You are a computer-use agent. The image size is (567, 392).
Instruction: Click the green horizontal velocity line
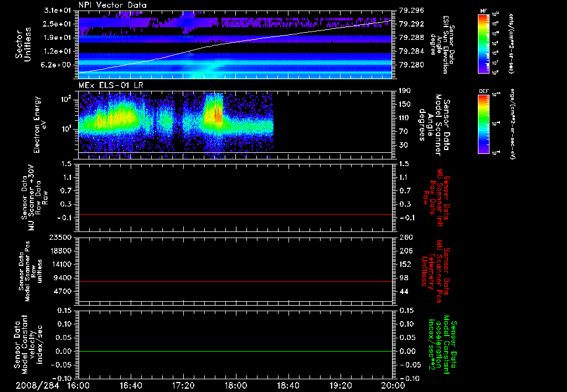[x=235, y=351]
